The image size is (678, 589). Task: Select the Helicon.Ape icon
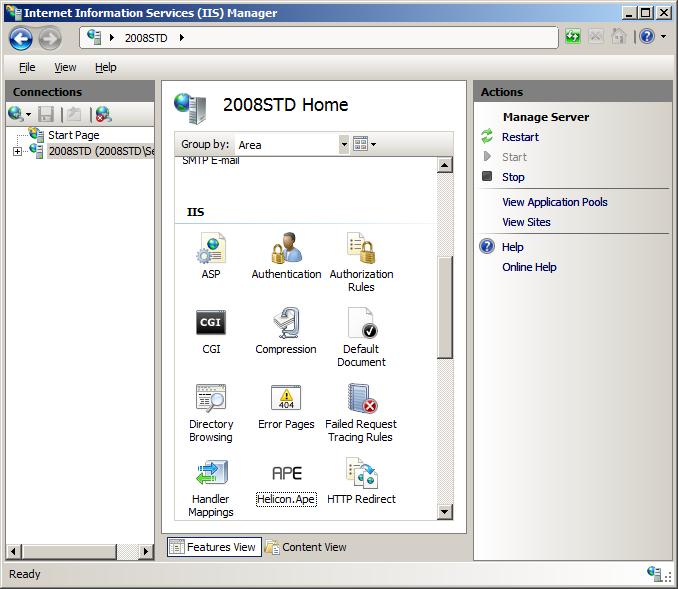pyautogui.click(x=286, y=474)
